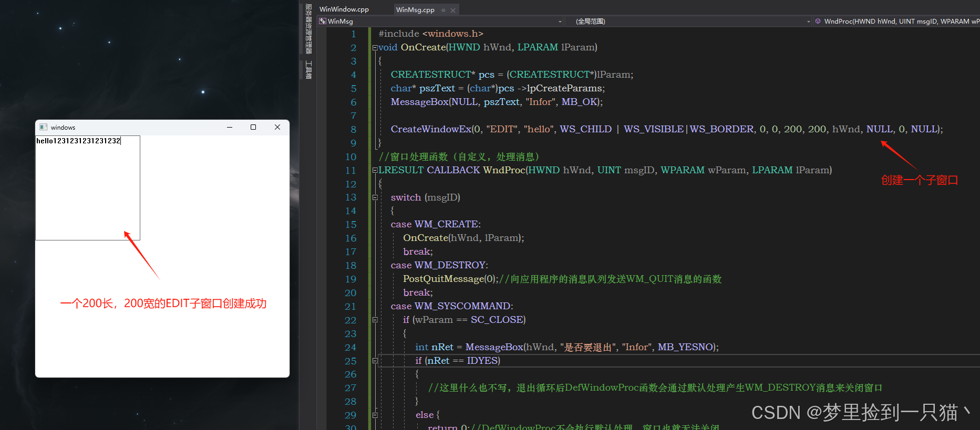Click 'case WM_DESTROY:' on line 18
980x430 pixels.
pos(439,265)
